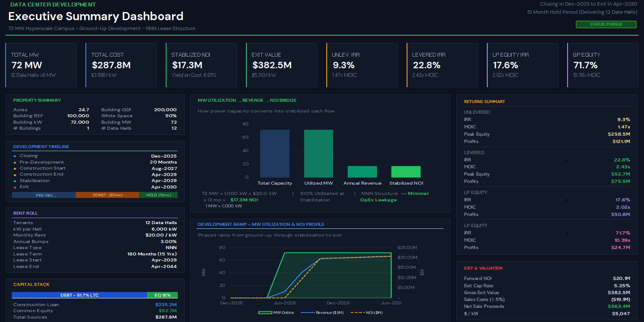Open the TOTAL COST summary card
644x322 pixels.
(121, 65)
